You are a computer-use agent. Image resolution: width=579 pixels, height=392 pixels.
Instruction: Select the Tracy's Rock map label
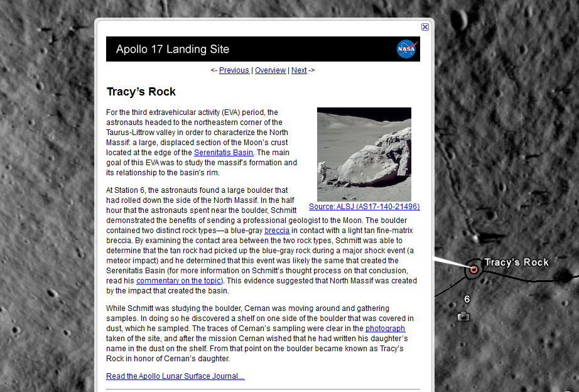pyautogui.click(x=517, y=263)
